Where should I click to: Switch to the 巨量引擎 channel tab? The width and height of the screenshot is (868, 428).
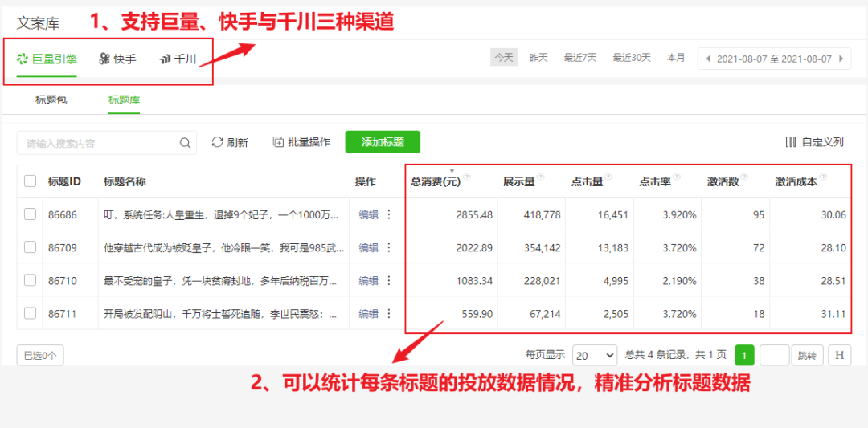(x=47, y=59)
